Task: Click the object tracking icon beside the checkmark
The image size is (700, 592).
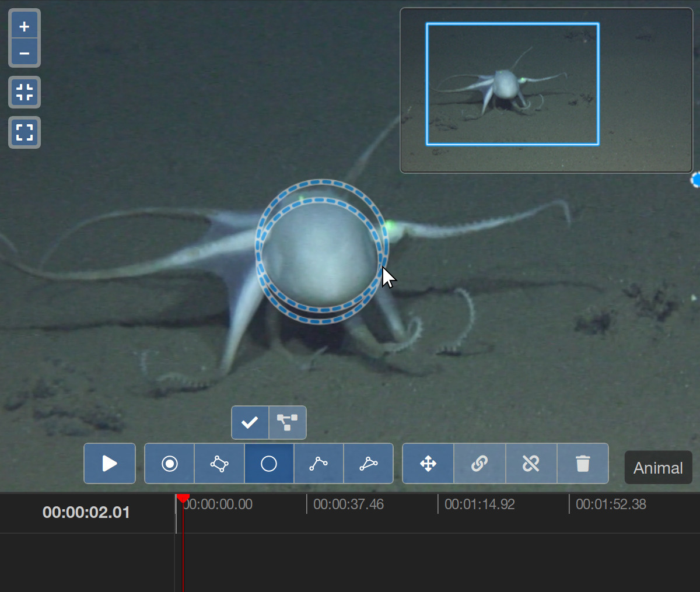Action: click(287, 422)
